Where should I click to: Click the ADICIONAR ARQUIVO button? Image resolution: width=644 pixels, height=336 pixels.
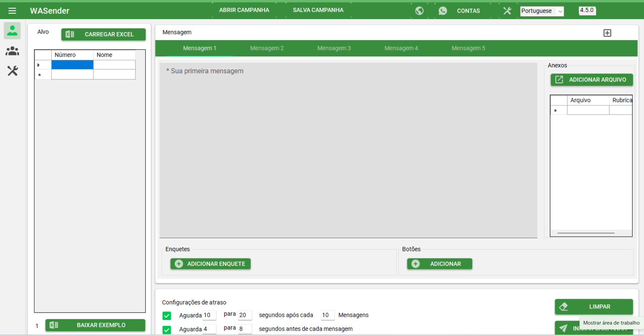[592, 80]
